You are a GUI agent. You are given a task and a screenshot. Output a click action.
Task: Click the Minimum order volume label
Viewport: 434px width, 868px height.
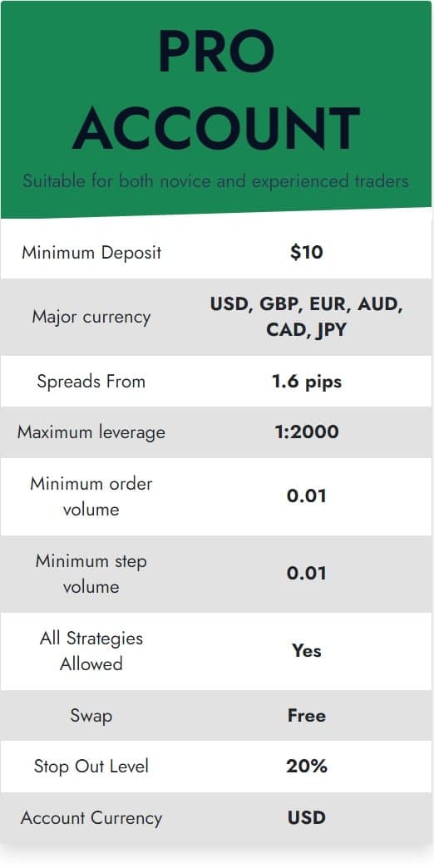(91, 496)
